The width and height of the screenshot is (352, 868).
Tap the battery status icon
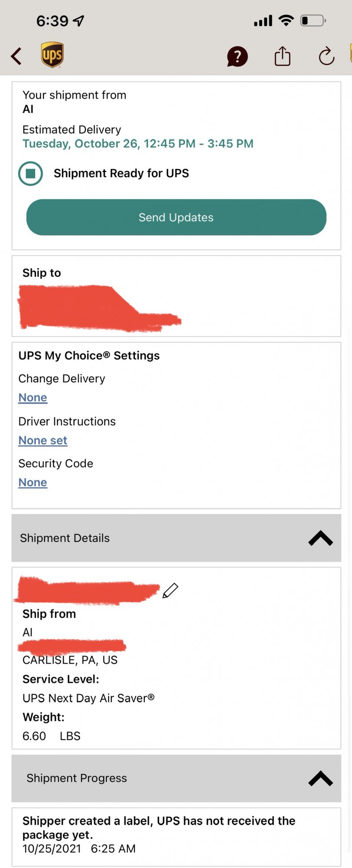pos(313,20)
